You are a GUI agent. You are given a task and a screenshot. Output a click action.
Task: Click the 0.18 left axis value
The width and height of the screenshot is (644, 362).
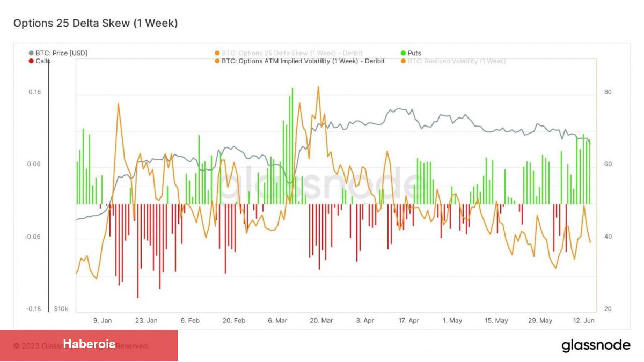click(34, 92)
